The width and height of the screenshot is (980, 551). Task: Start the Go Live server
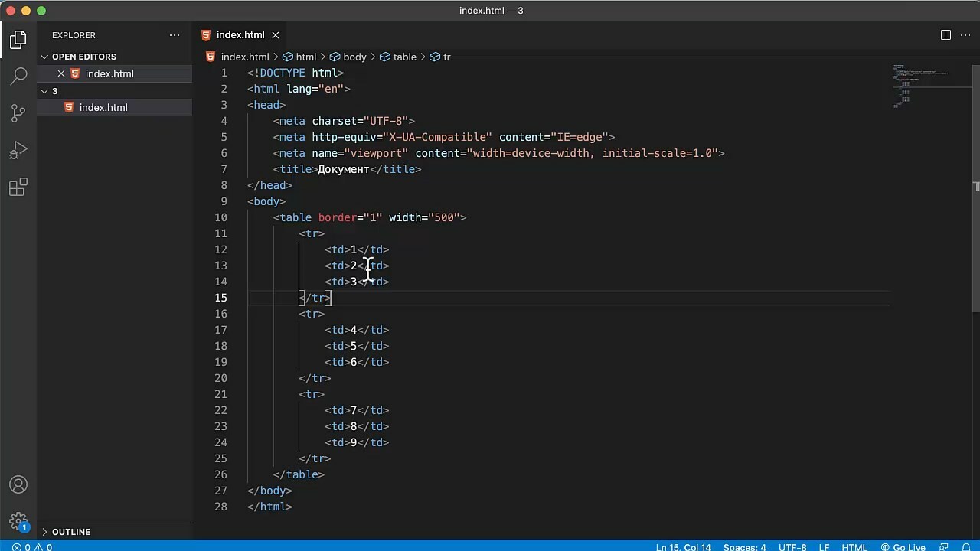click(x=903, y=547)
